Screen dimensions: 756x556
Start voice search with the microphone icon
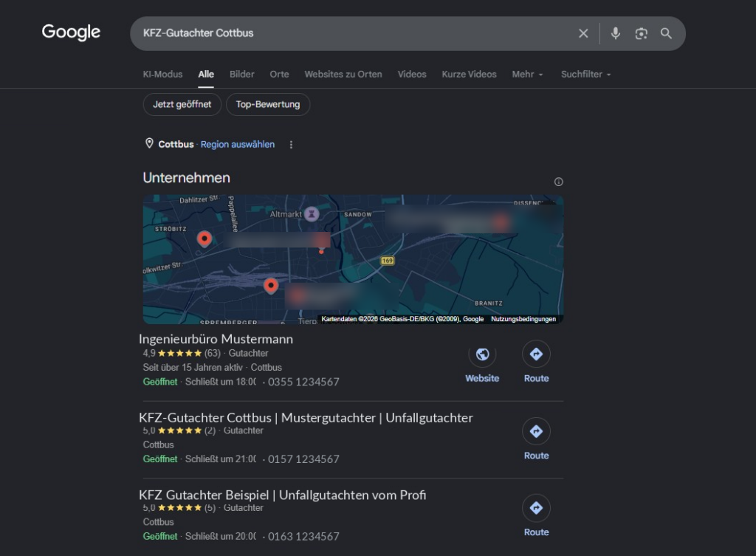(x=615, y=33)
